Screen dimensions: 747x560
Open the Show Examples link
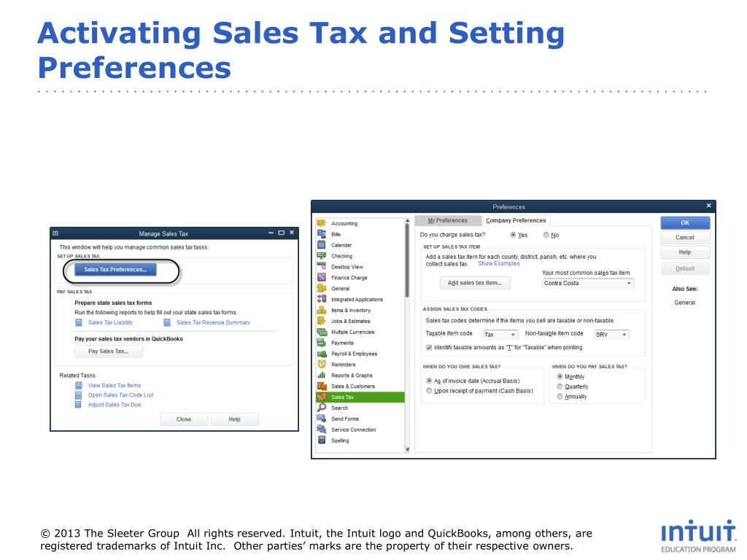(499, 263)
